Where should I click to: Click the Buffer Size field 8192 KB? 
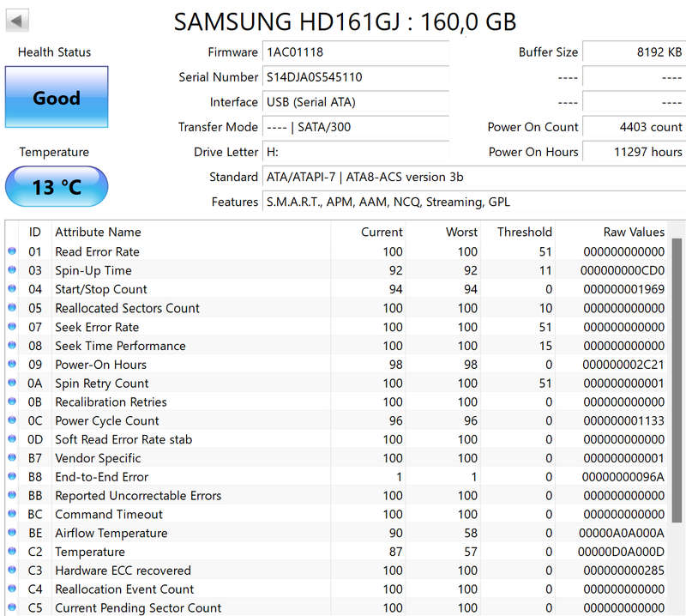635,52
